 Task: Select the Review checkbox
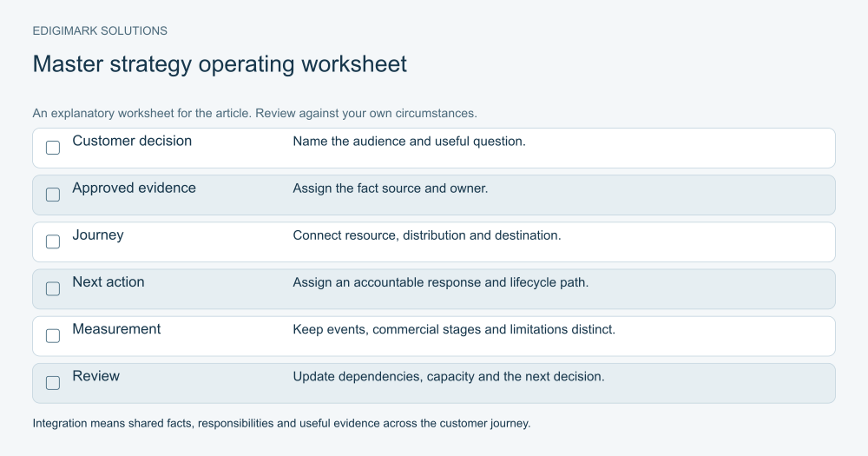coord(53,383)
